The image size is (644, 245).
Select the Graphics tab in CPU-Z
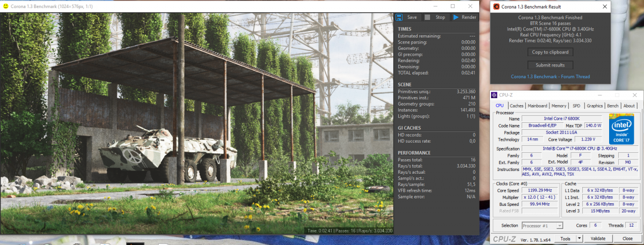point(595,106)
